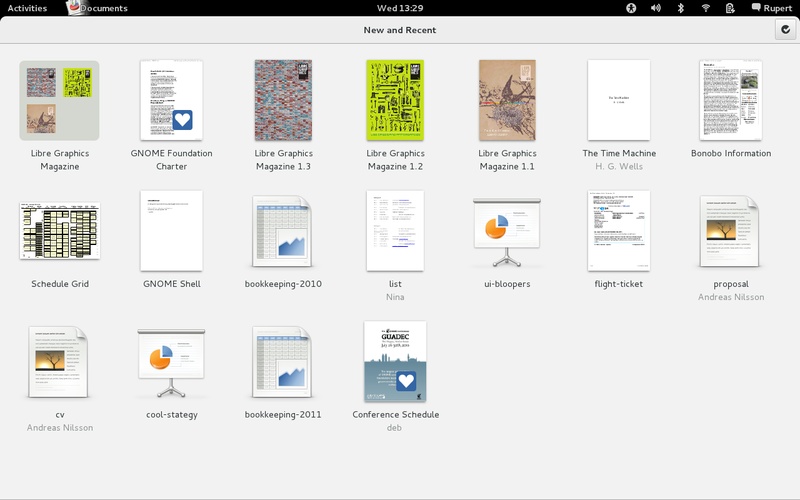The width and height of the screenshot is (800, 500).
Task: Open the bookkeeping-2010 spreadsheet
Action: pos(283,231)
